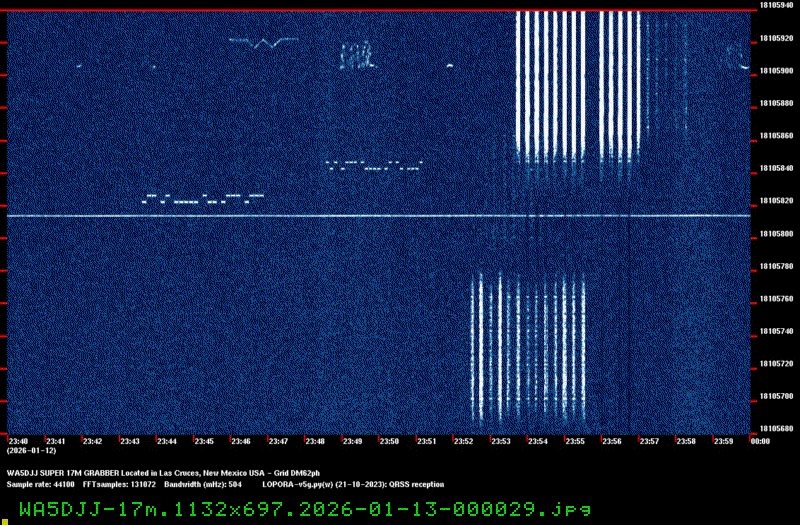Click the Bandwidth (mHz): 504 text

(203, 485)
